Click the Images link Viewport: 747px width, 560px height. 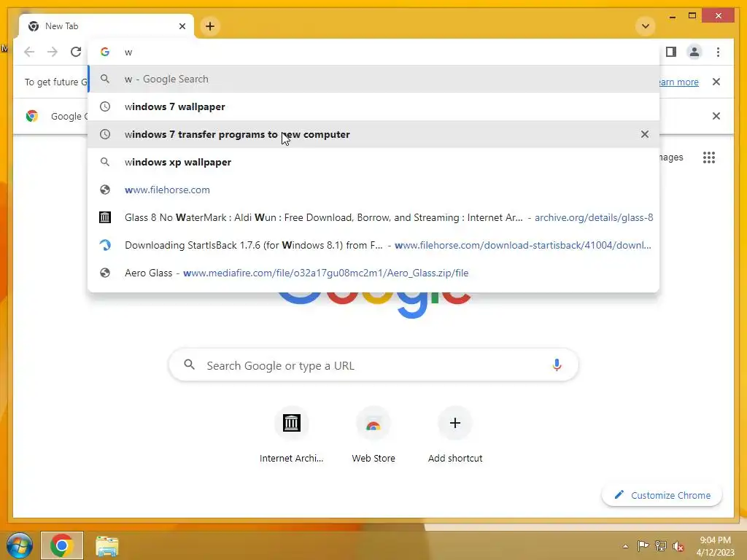click(x=671, y=157)
